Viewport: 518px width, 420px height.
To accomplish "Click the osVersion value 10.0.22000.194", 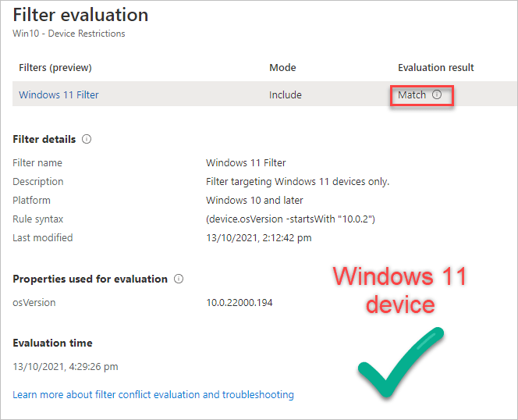I will [239, 303].
